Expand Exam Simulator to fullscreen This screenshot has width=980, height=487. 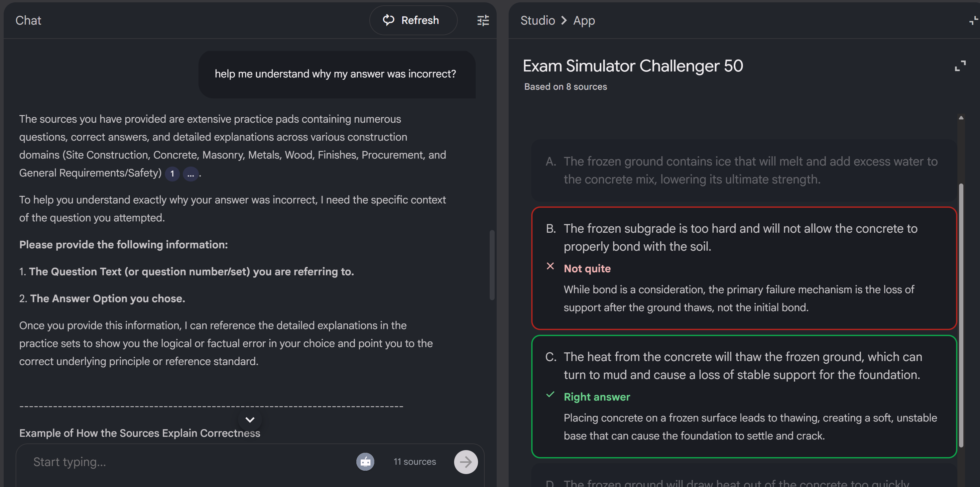click(960, 66)
